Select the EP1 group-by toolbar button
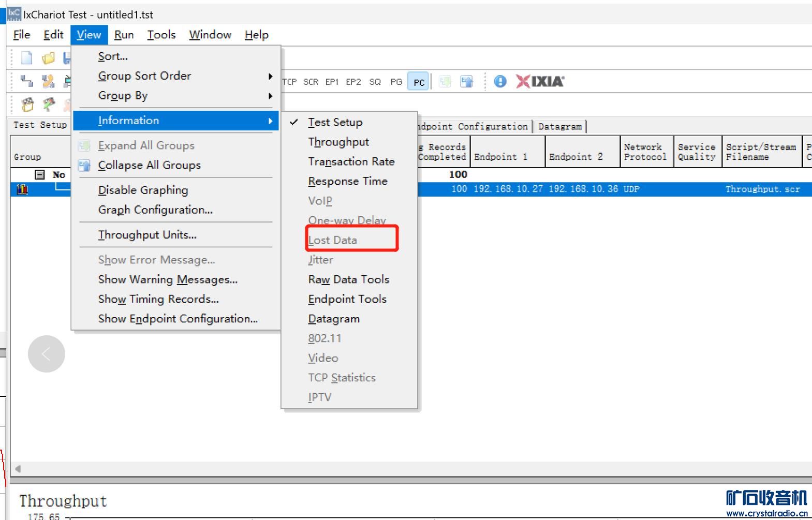Screen dimensions: 812x520 332,82
